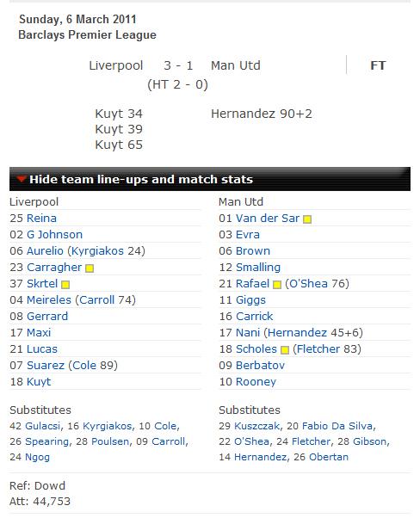This screenshot has width=420, height=518.
Task: Open Ngog substitute link
Action: (37, 457)
